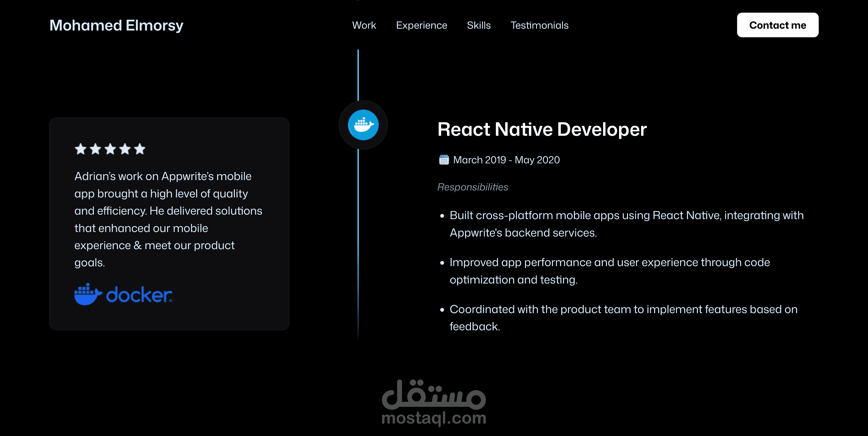
Task: Click the Mohamed Elmorsy site title
Action: tap(116, 26)
